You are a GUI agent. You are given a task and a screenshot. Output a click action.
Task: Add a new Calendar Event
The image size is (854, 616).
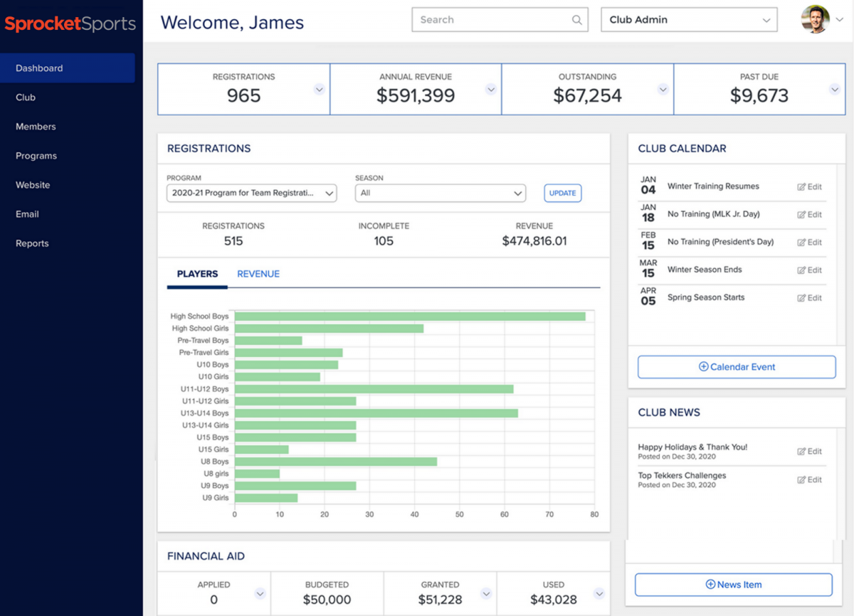tap(737, 367)
